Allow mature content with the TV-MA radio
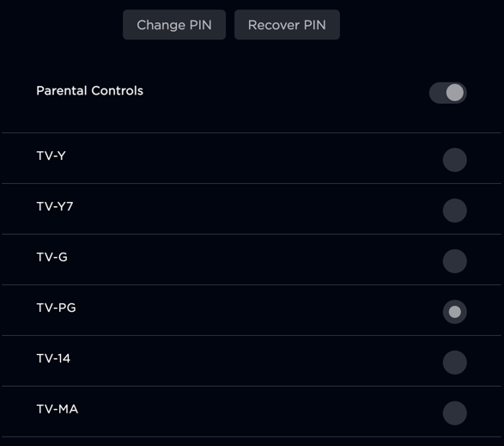 point(455,413)
